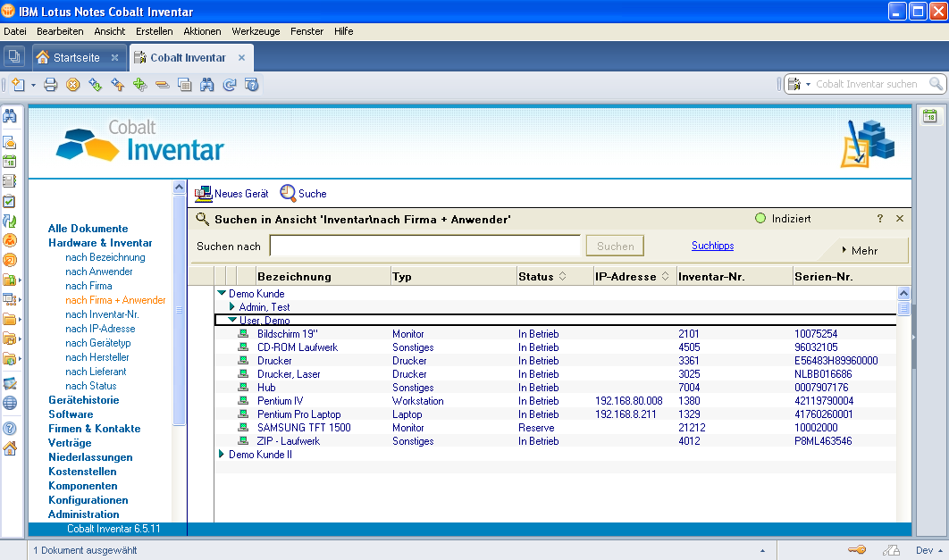Click the New document toolbar icon

click(18, 85)
